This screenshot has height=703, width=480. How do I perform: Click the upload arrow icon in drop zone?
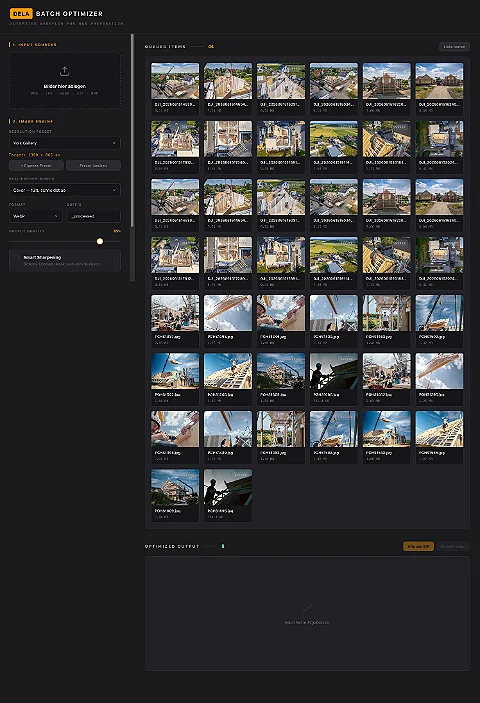[x=65, y=71]
